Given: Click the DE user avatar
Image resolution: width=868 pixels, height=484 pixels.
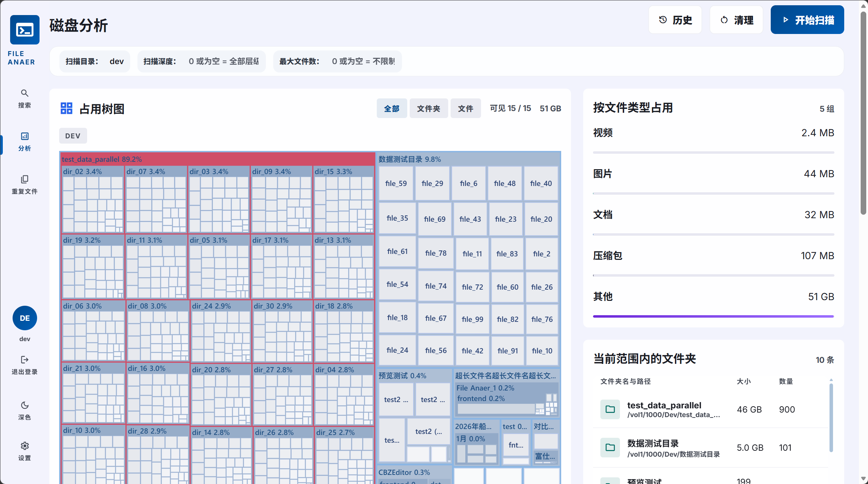Looking at the screenshot, I should (x=24, y=318).
